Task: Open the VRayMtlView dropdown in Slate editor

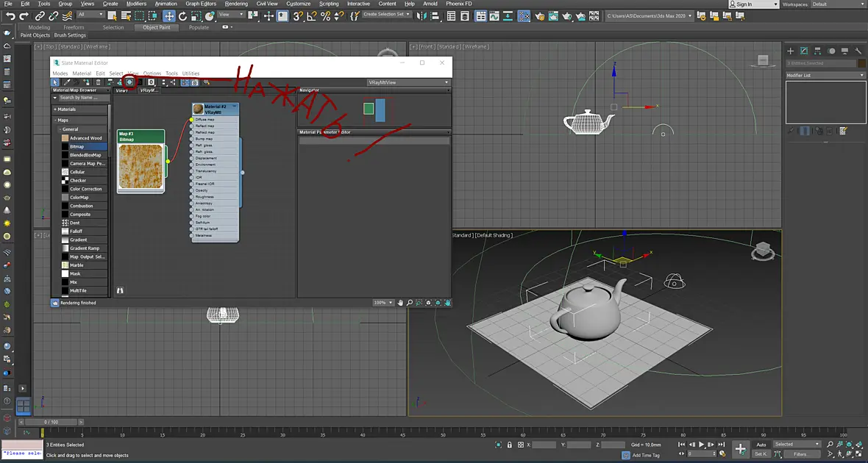Action: (408, 82)
